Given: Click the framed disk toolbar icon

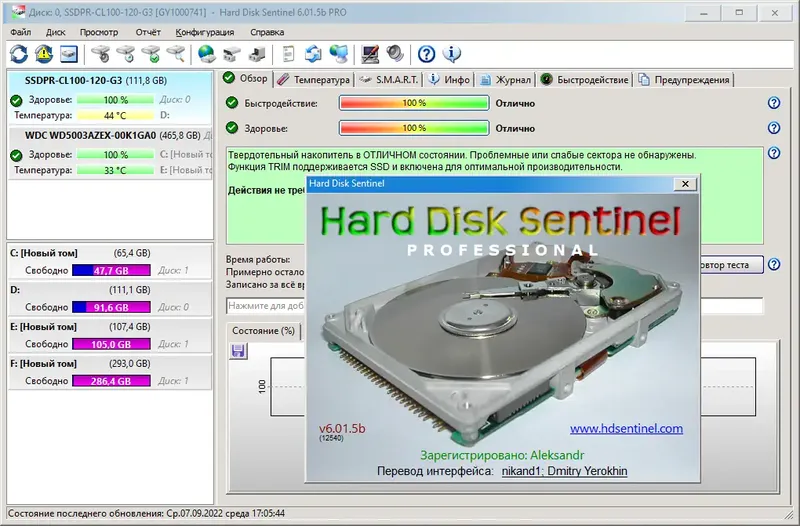Looking at the screenshot, I should coord(69,54).
